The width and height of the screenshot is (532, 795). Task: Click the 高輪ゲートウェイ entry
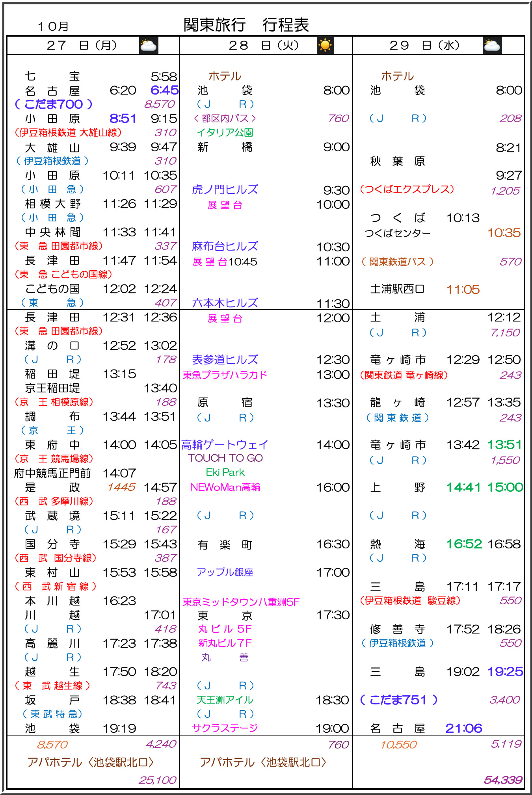coord(225,445)
